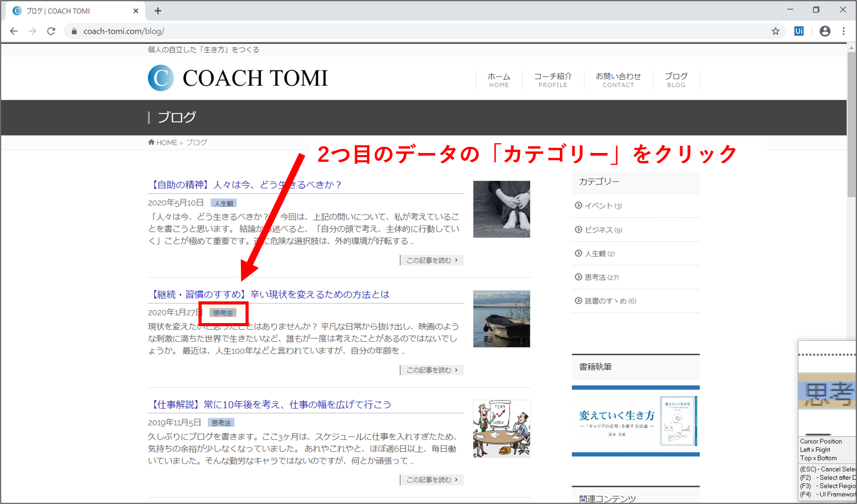Open the Chrome profile avatar icon
This screenshot has width=857, height=504.
[x=825, y=31]
